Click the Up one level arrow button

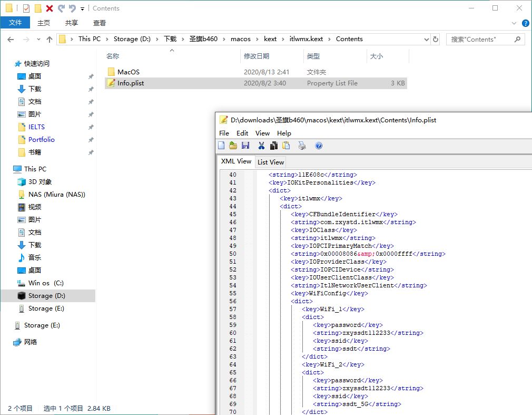(50, 39)
